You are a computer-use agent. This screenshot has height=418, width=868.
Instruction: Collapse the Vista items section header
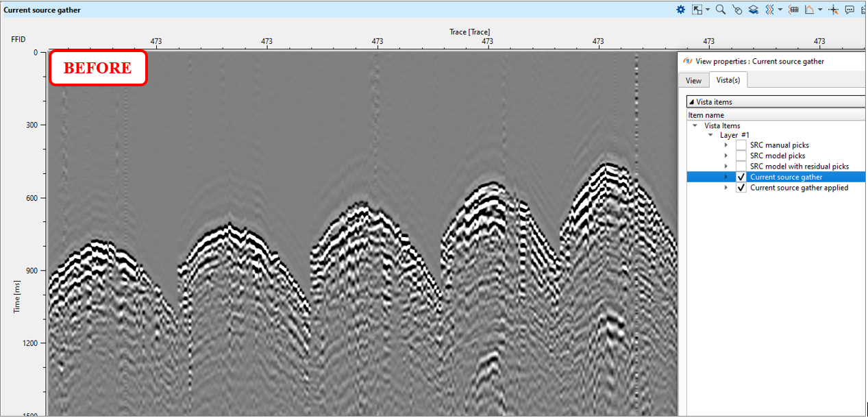pos(691,101)
